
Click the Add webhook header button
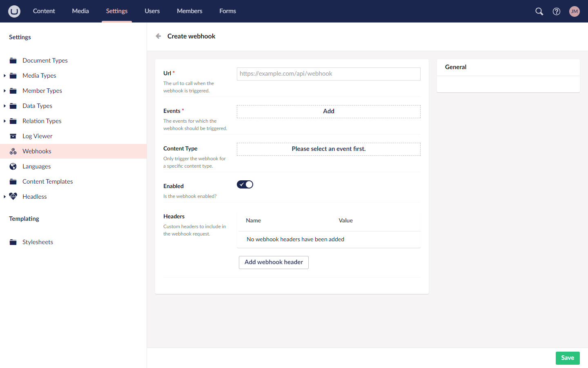coord(274,262)
